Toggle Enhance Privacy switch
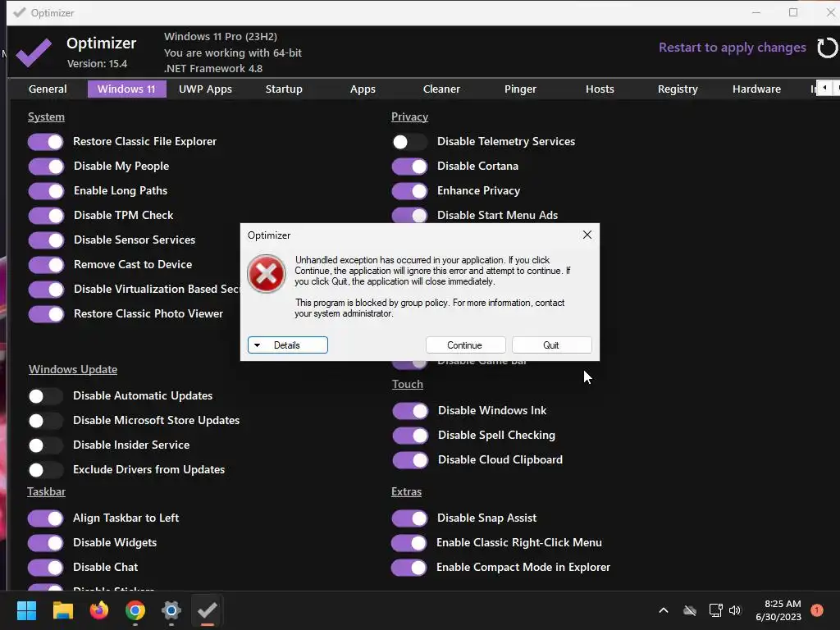This screenshot has height=630, width=840. tap(409, 191)
